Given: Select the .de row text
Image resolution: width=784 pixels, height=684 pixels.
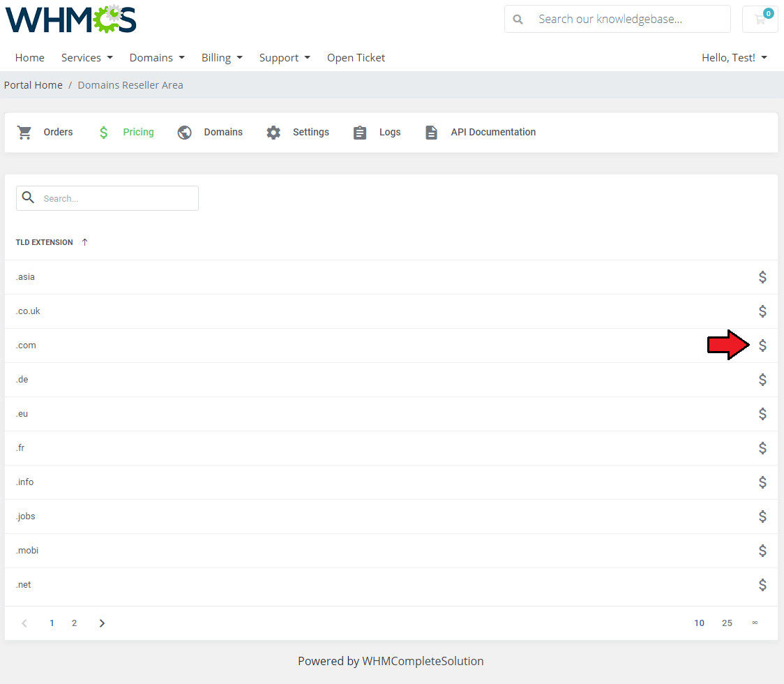Looking at the screenshot, I should 22,379.
